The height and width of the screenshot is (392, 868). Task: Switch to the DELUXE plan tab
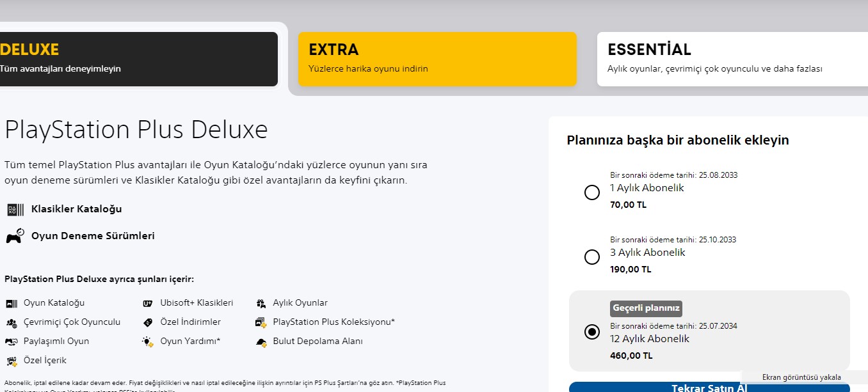tap(139, 59)
